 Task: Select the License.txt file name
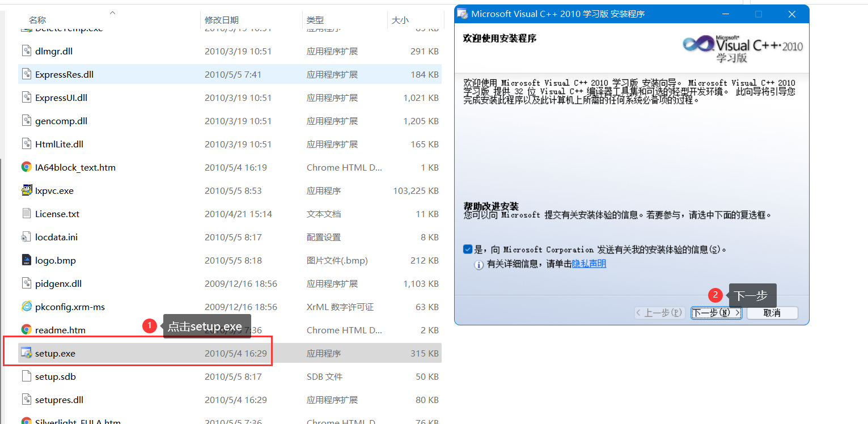(x=57, y=214)
